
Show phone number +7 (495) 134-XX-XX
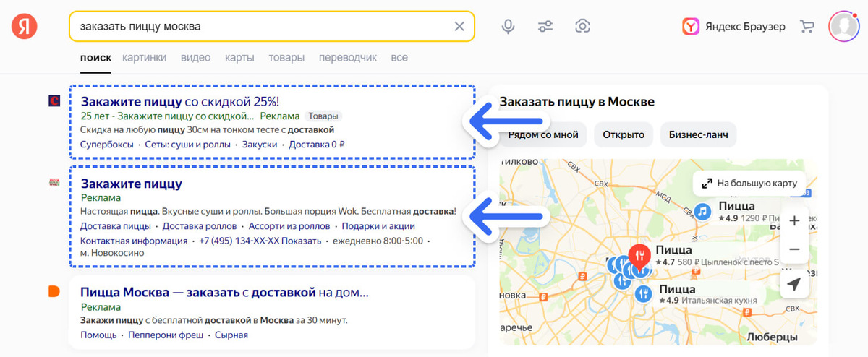click(260, 241)
